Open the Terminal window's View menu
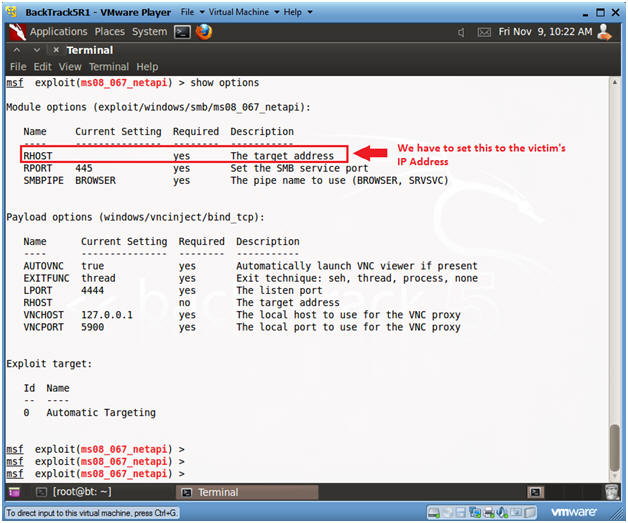The image size is (628, 523). [70, 66]
